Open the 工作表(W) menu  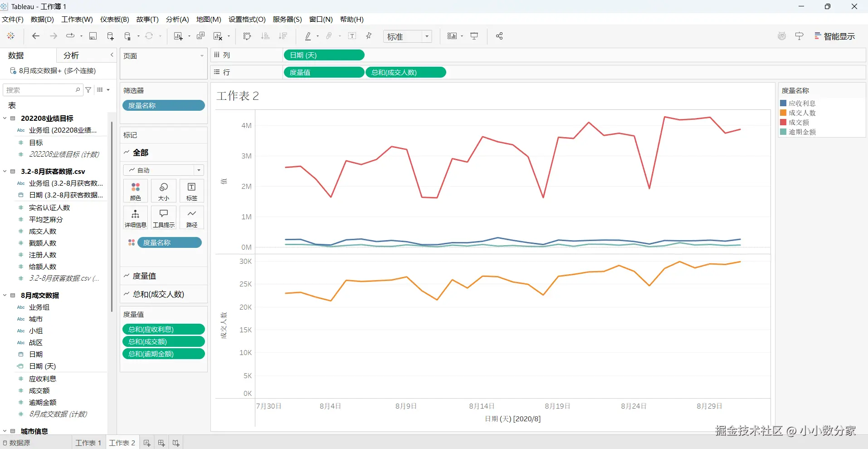[77, 20]
